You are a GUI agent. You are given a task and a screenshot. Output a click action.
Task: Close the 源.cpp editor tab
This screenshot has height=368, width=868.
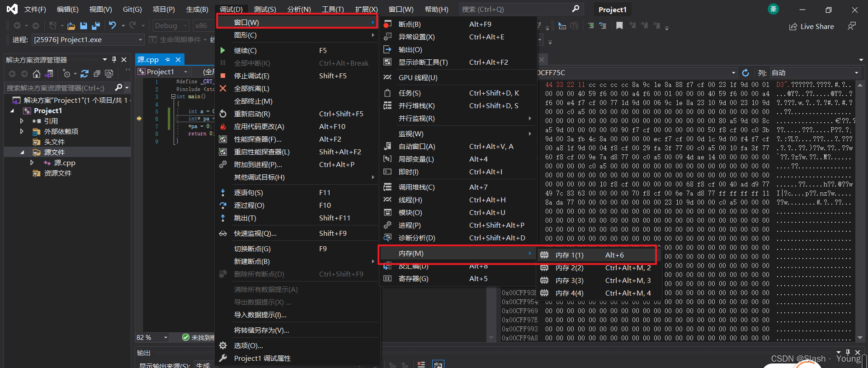[x=178, y=59]
